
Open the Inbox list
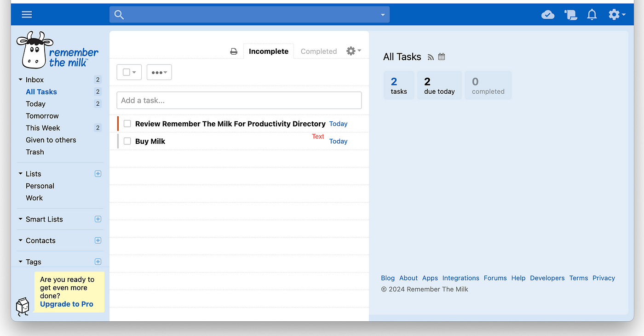point(34,80)
